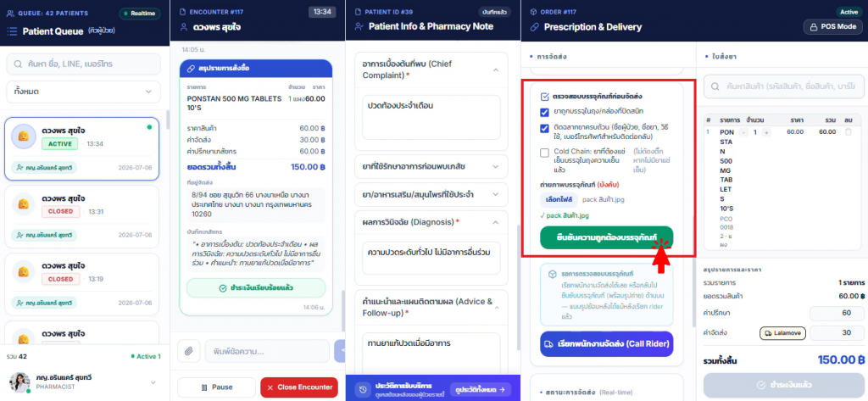Click the paperclip attachment icon in chat

(x=189, y=351)
